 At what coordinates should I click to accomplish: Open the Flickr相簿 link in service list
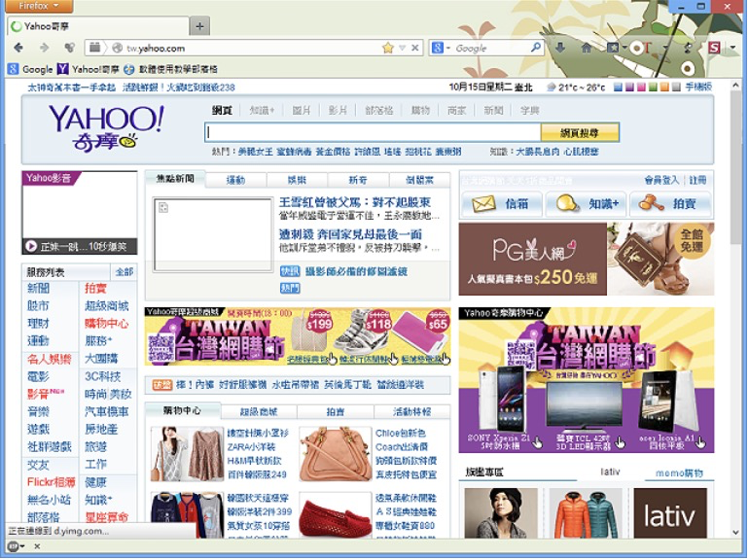[x=52, y=482]
